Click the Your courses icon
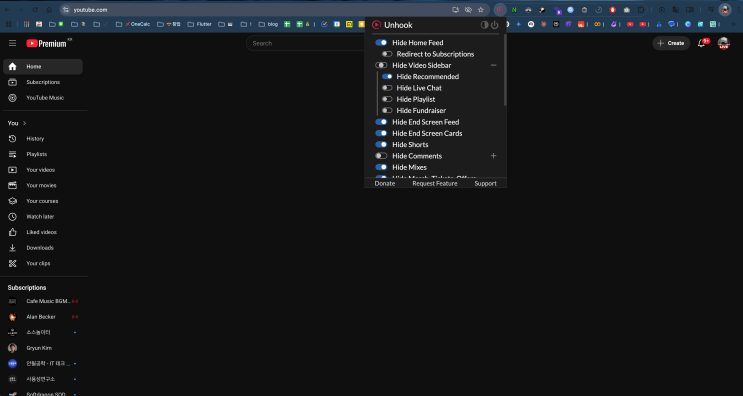 tap(13, 201)
